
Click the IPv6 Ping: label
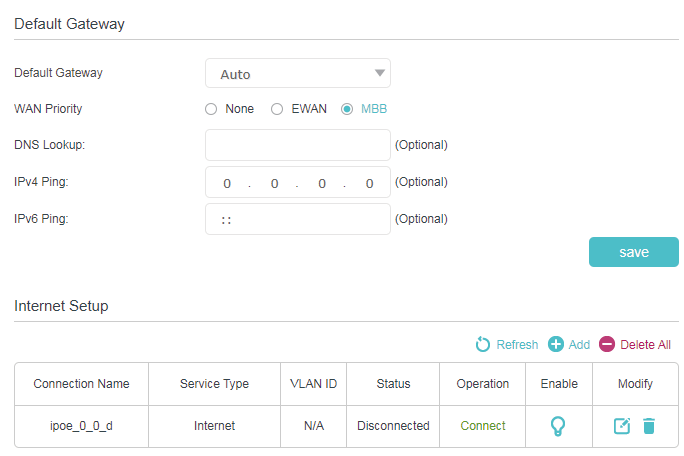[41, 219]
